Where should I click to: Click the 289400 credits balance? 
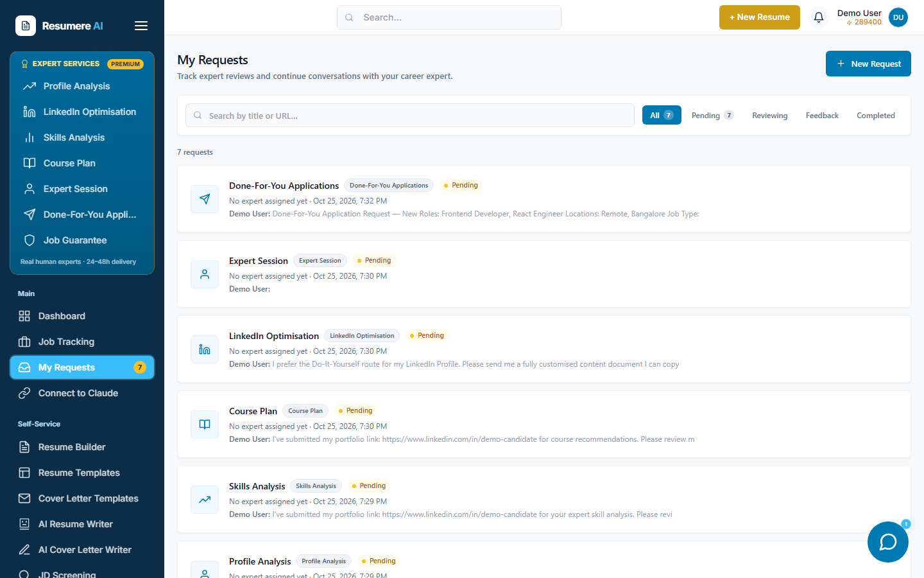tap(864, 22)
